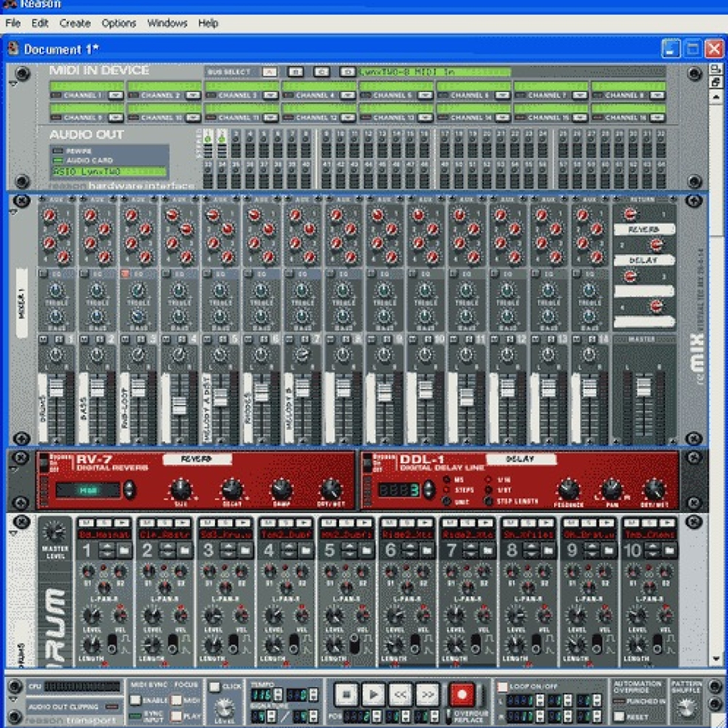The image size is (728, 728).
Task: Open folder icon for drum channel 10
Action: click(669, 551)
